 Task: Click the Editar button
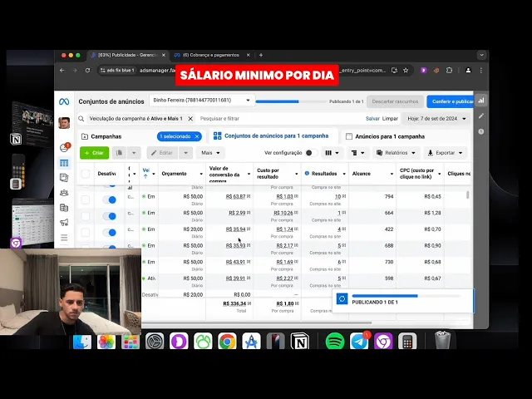162,153
